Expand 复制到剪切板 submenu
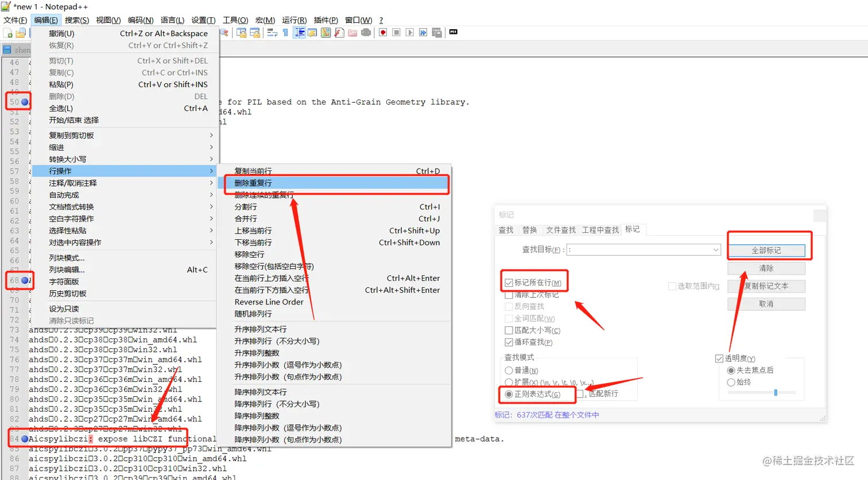 (125, 135)
